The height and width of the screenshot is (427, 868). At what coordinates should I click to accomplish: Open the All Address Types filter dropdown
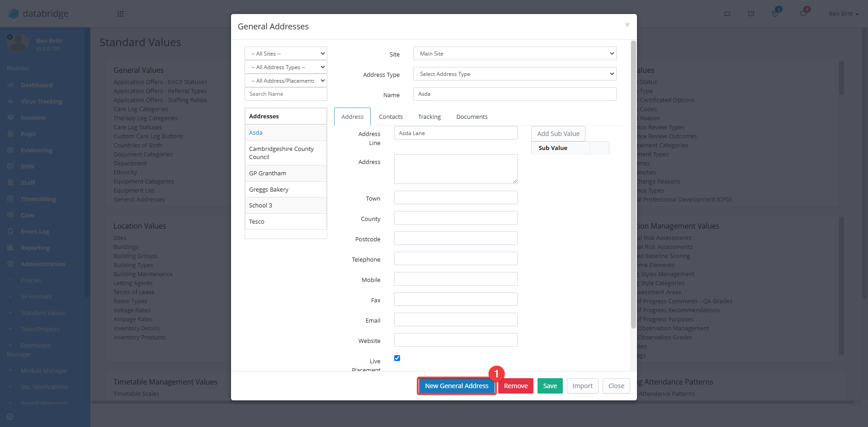286,67
